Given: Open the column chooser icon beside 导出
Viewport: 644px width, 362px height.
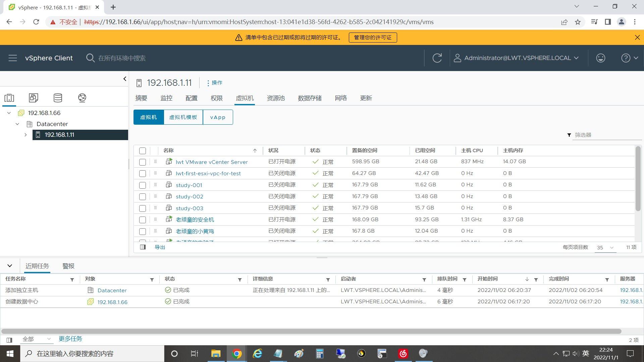Looking at the screenshot, I should click(x=143, y=247).
